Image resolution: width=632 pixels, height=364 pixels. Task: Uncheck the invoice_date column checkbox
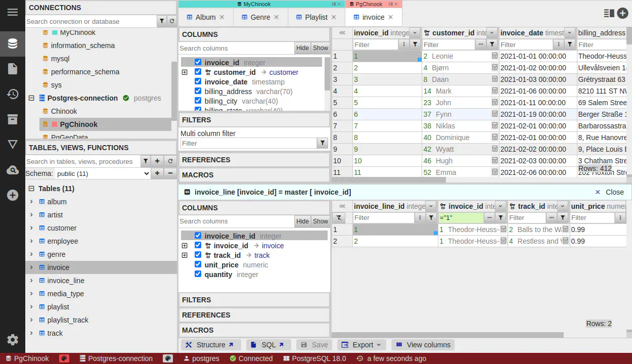click(198, 81)
